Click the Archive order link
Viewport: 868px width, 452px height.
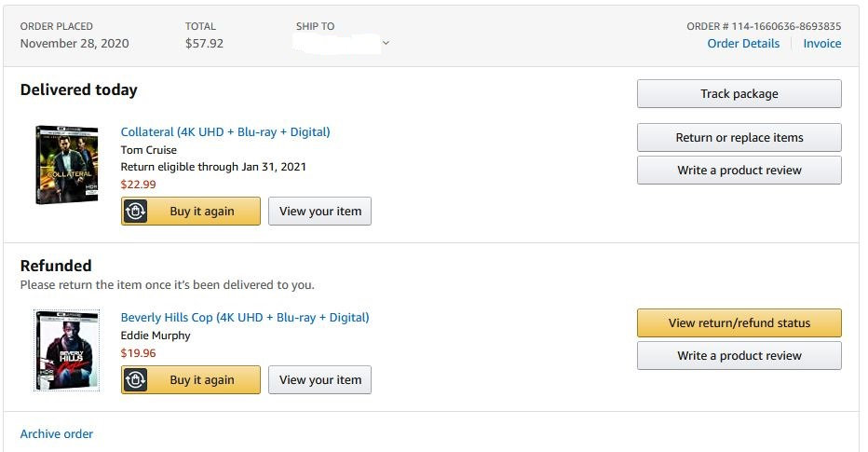click(57, 434)
